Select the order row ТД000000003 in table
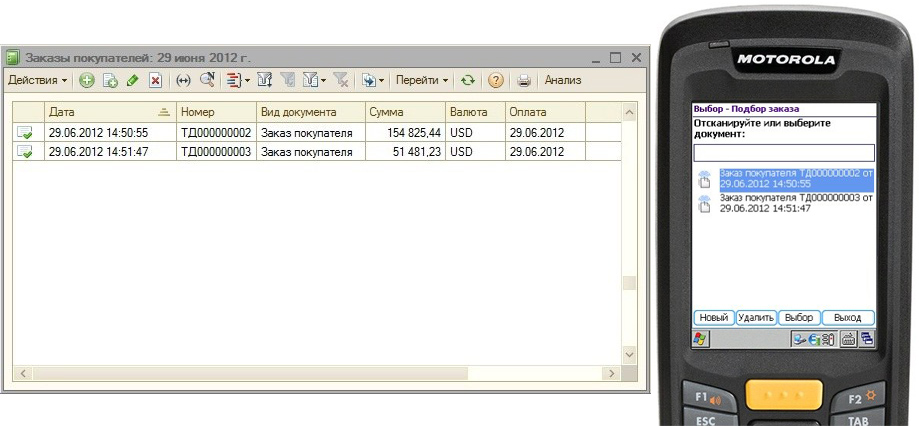Viewport: 919px width, 426px height. (215, 152)
